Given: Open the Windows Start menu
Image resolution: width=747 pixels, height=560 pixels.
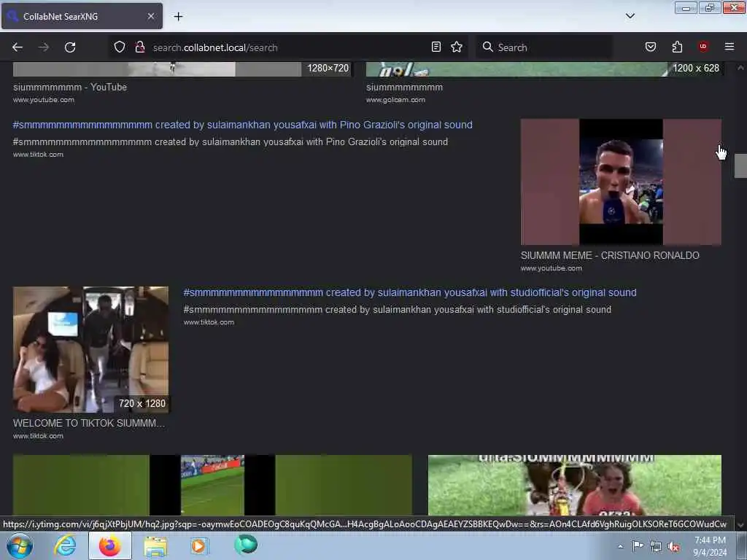Looking at the screenshot, I should [x=20, y=545].
